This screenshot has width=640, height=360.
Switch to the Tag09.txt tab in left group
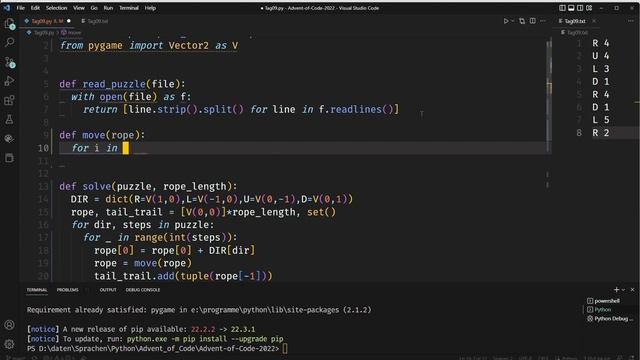94,21
